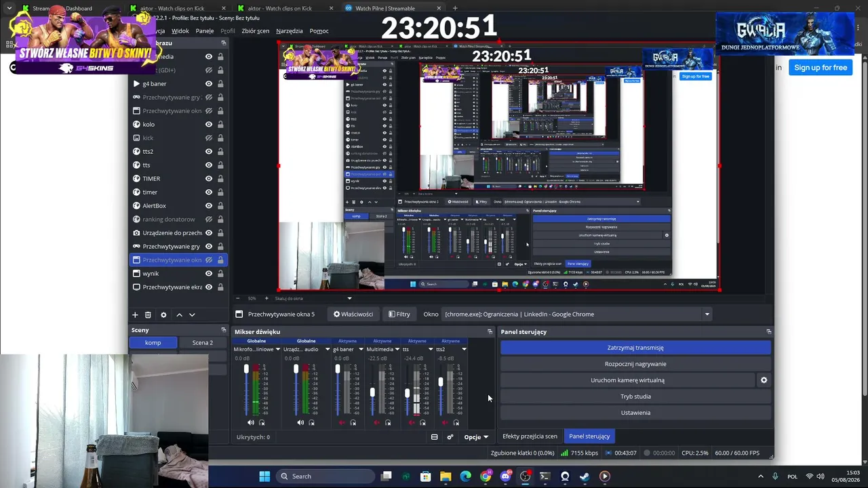Undock the Panel sterujący dock
The height and width of the screenshot is (488, 868).
(x=768, y=332)
